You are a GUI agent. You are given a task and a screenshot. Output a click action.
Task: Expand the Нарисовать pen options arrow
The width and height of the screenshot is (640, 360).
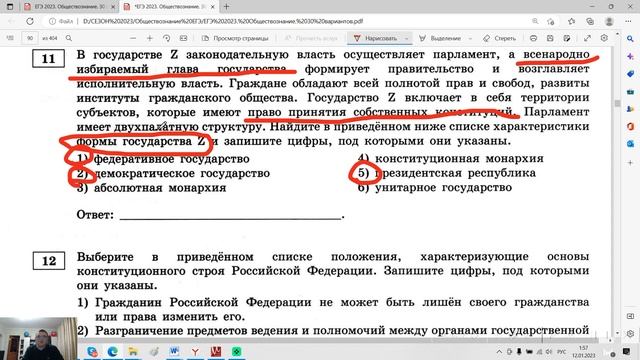(407, 38)
